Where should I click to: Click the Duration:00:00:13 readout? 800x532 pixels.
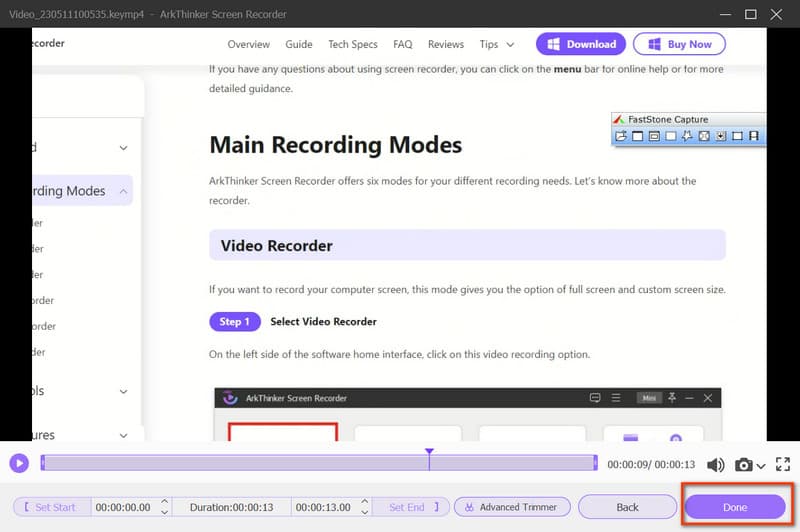[232, 507]
